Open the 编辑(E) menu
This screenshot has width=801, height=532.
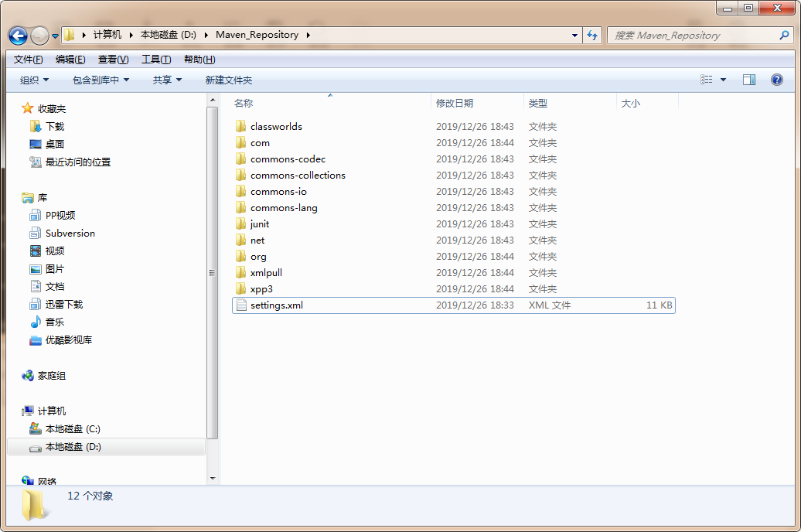click(70, 60)
